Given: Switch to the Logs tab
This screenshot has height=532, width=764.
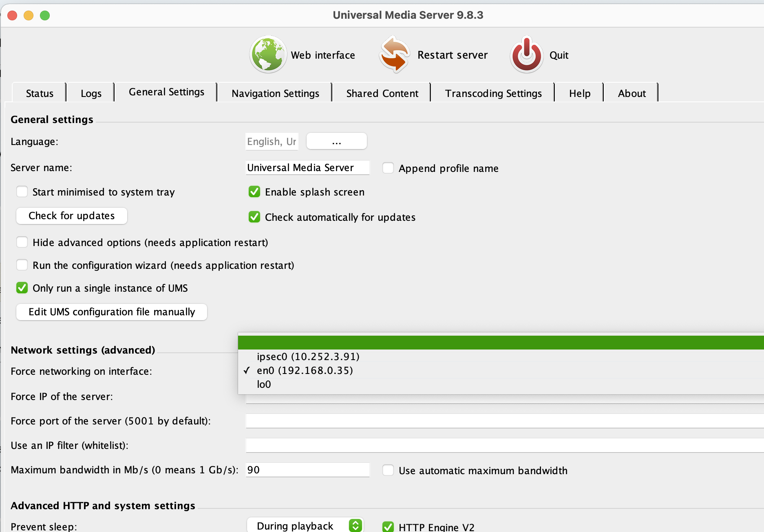Looking at the screenshot, I should click(91, 93).
